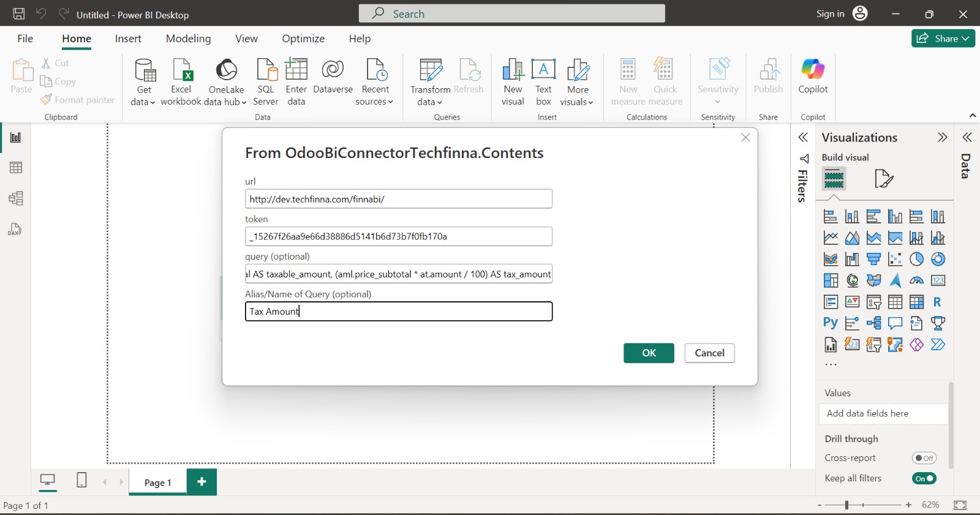Insert a New visual

pyautogui.click(x=513, y=83)
